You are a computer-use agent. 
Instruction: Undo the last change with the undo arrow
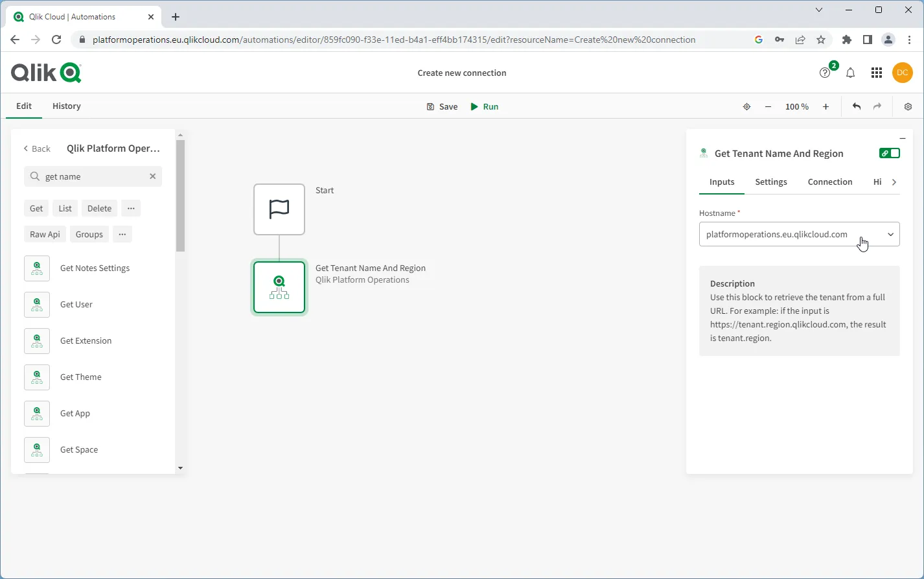coord(856,106)
